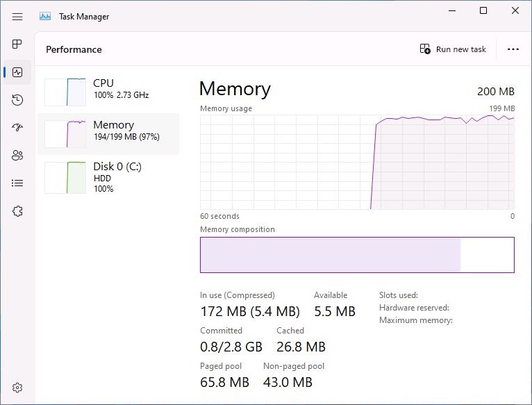Open the hamburger navigation menu

[17, 16]
